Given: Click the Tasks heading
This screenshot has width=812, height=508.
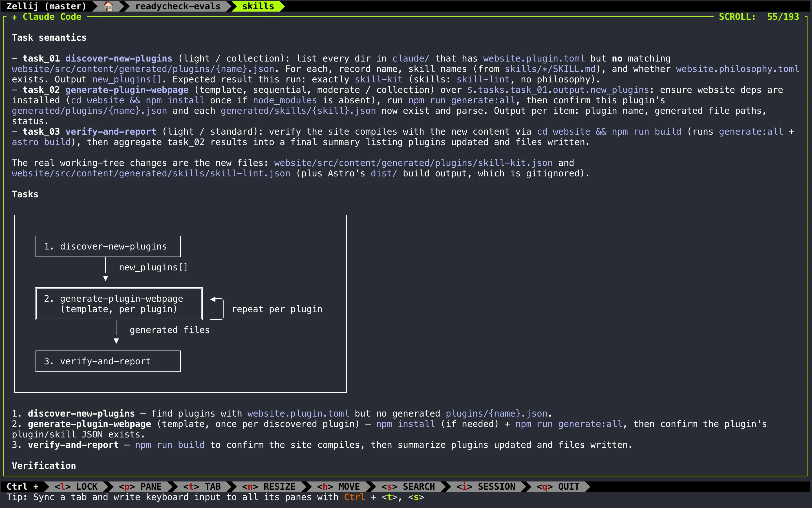Looking at the screenshot, I should (x=25, y=194).
